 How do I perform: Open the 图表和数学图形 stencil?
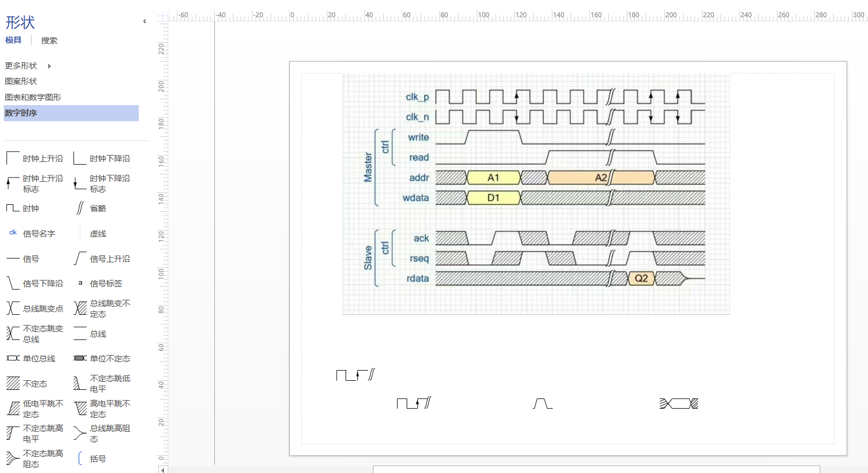33,97
